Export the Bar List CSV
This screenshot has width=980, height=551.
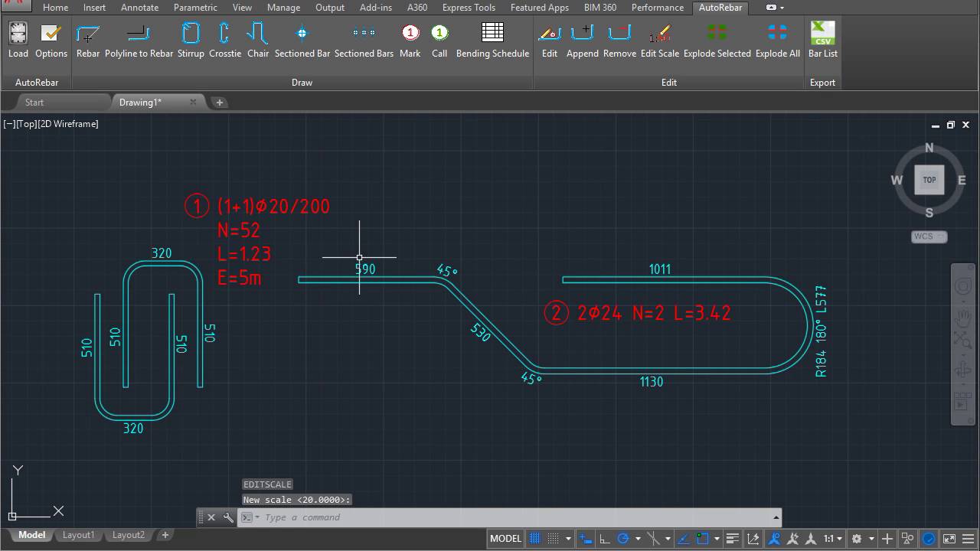(x=822, y=41)
